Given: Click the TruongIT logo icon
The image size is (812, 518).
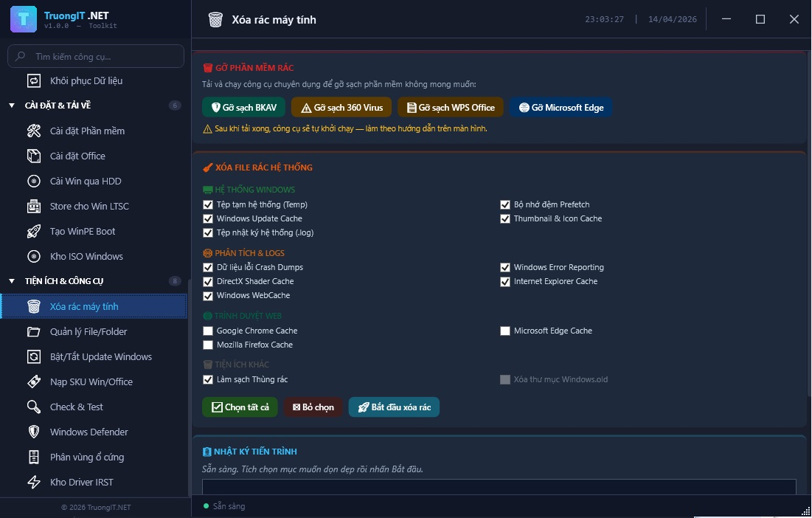Looking at the screenshot, I should 24,19.
